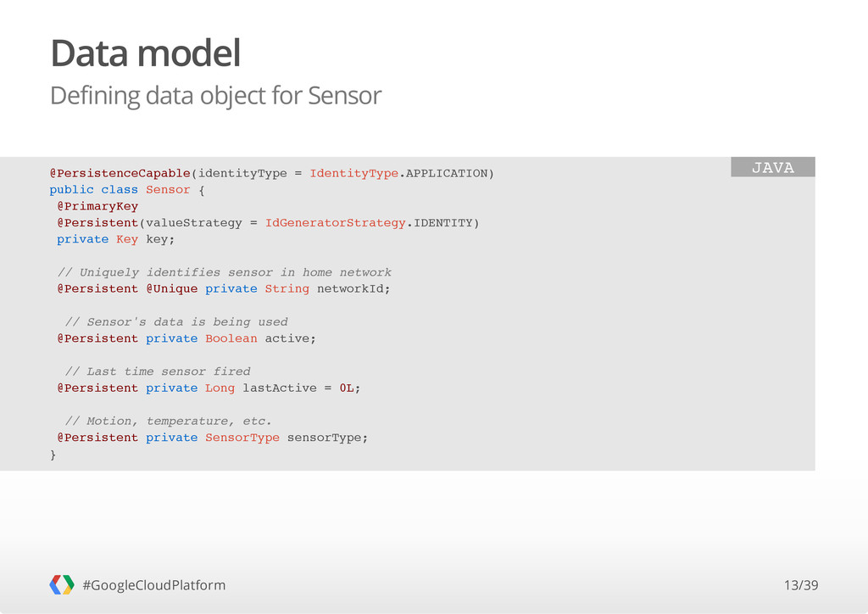
Task: Click the Boolean type keyword
Action: click(231, 338)
